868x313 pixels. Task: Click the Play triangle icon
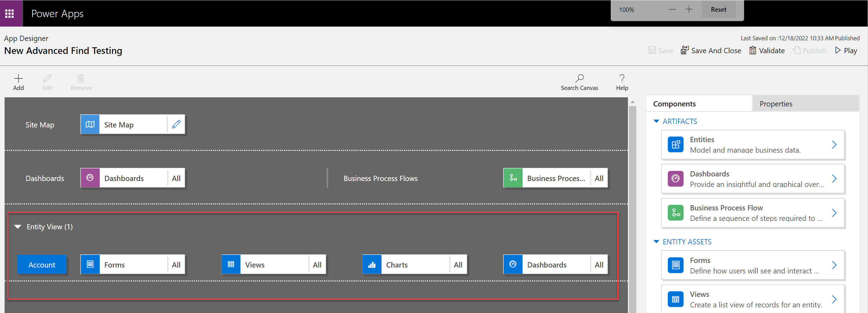pyautogui.click(x=838, y=50)
